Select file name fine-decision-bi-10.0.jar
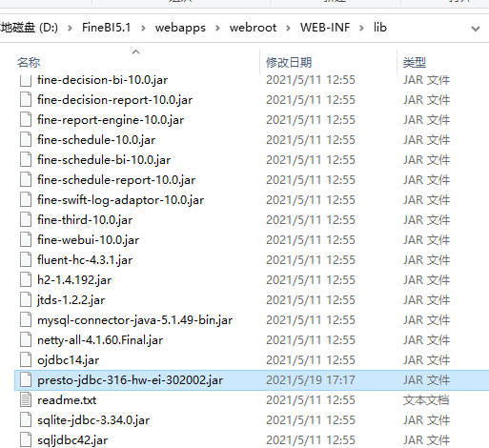Screen dimensions: 489x448 point(102,80)
